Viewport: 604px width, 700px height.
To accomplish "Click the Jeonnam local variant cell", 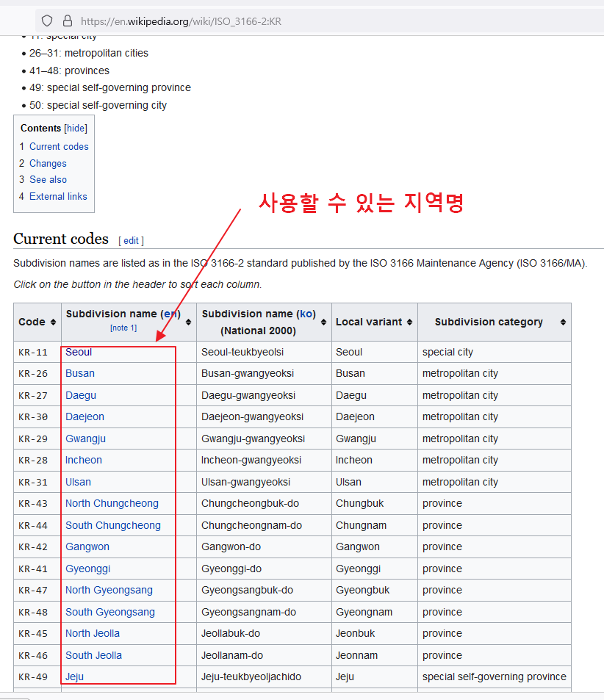I will point(374,655).
